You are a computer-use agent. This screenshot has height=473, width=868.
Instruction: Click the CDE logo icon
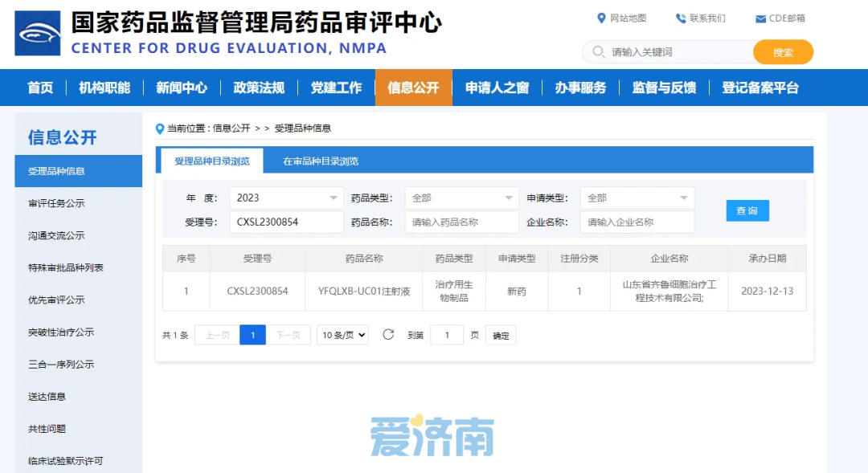38,33
